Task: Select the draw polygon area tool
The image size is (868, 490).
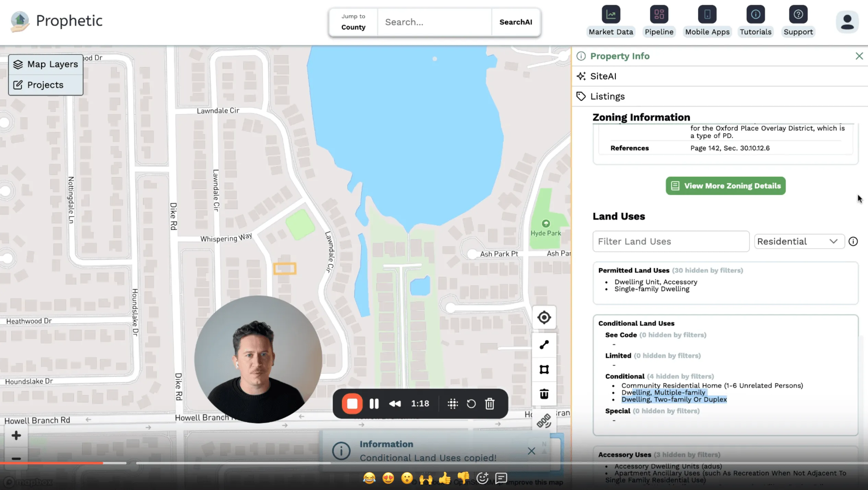Action: (544, 369)
